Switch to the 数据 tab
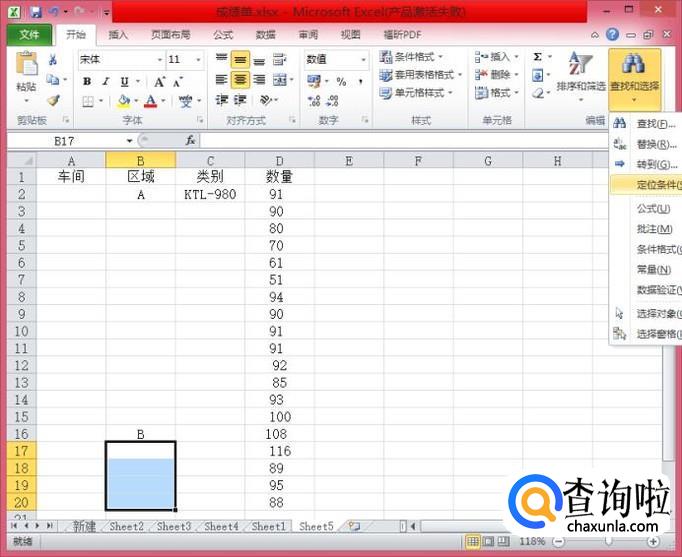This screenshot has height=557, width=682. point(265,35)
